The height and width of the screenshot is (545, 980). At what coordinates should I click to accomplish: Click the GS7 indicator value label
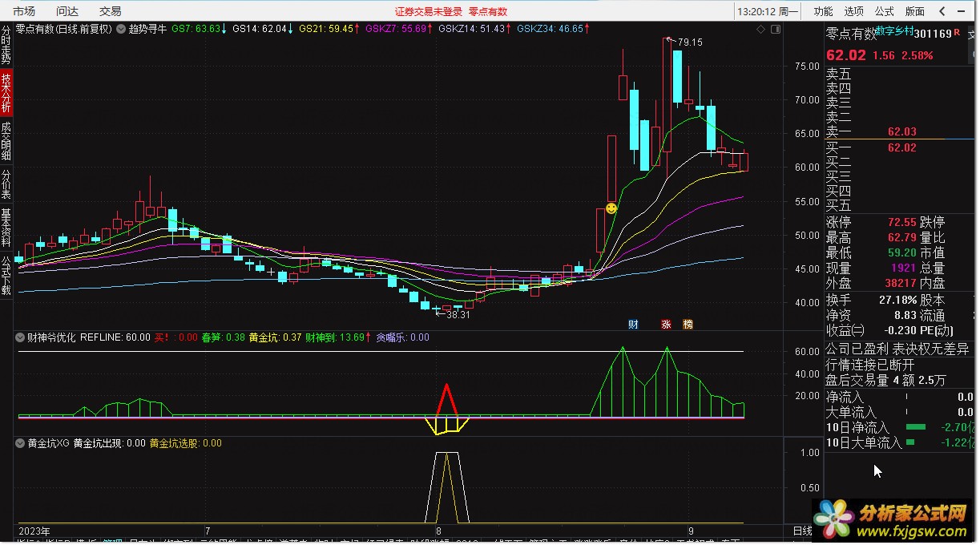pos(200,29)
